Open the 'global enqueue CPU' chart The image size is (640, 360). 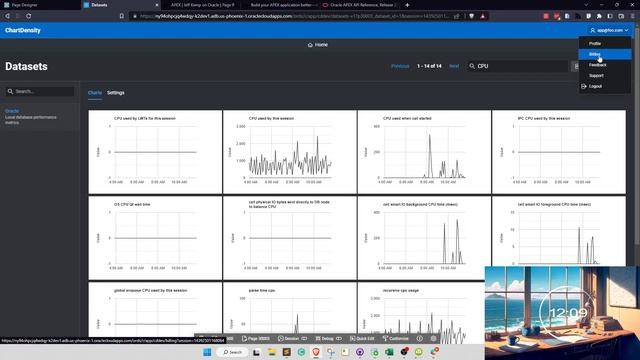(155, 309)
